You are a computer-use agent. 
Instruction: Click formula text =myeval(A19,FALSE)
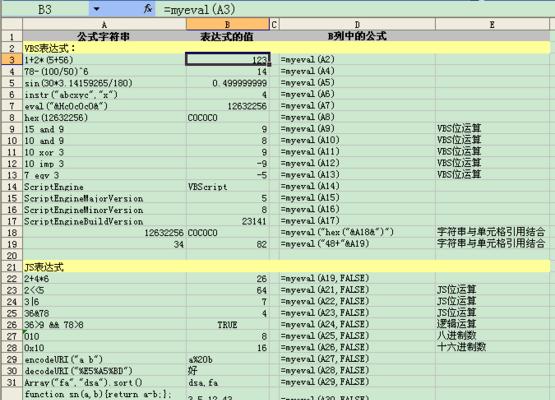point(325,279)
